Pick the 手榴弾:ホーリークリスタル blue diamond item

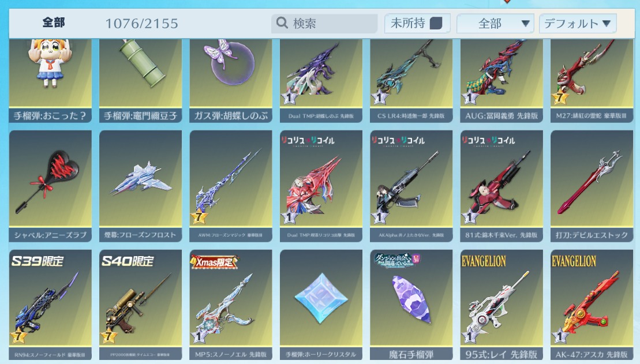tap(321, 305)
